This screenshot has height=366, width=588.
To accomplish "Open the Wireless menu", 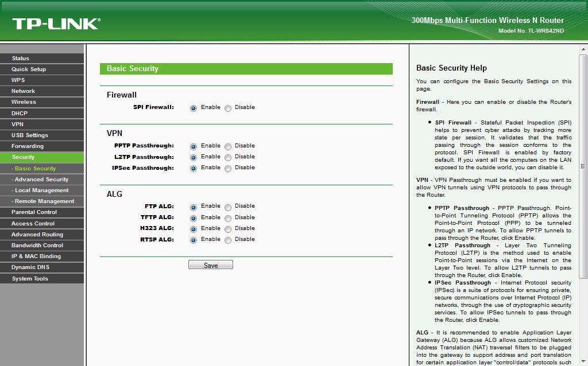I will [42, 102].
